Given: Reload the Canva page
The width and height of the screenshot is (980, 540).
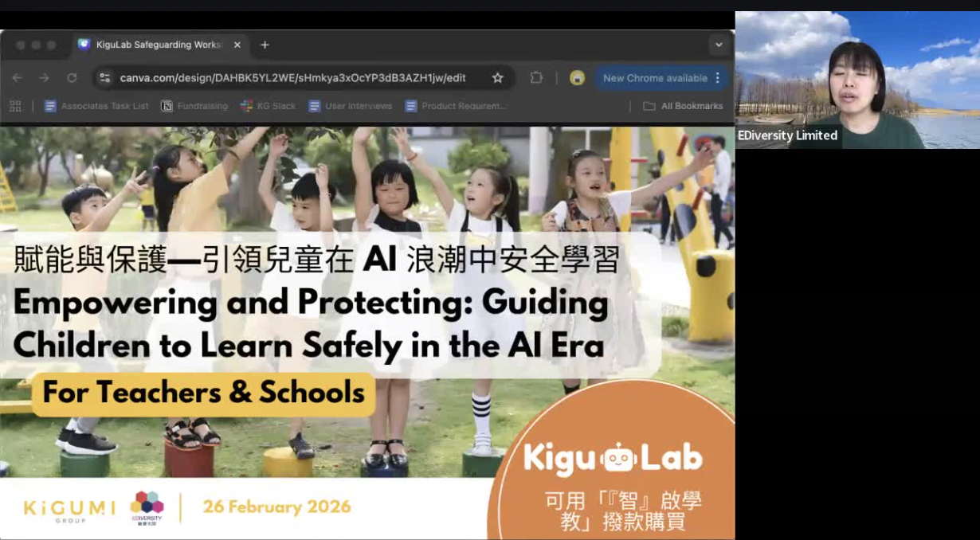Looking at the screenshot, I should pyautogui.click(x=72, y=77).
